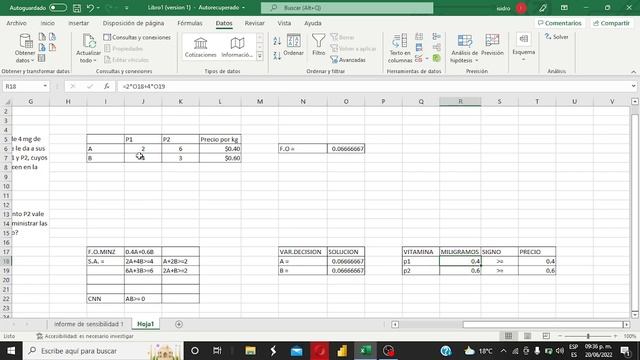Click the Relleno rápido icon
Image resolution: width=640 pixels, height=360 pixels.
[419, 37]
